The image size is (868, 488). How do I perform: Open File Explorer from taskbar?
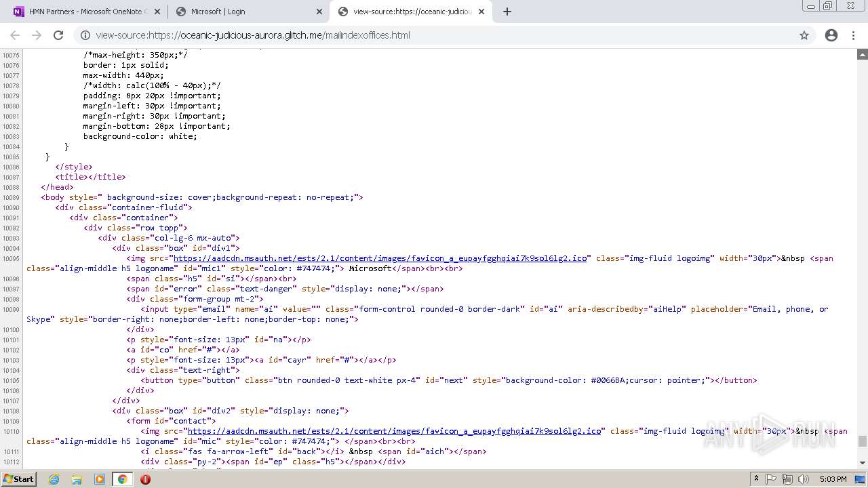coord(77,479)
